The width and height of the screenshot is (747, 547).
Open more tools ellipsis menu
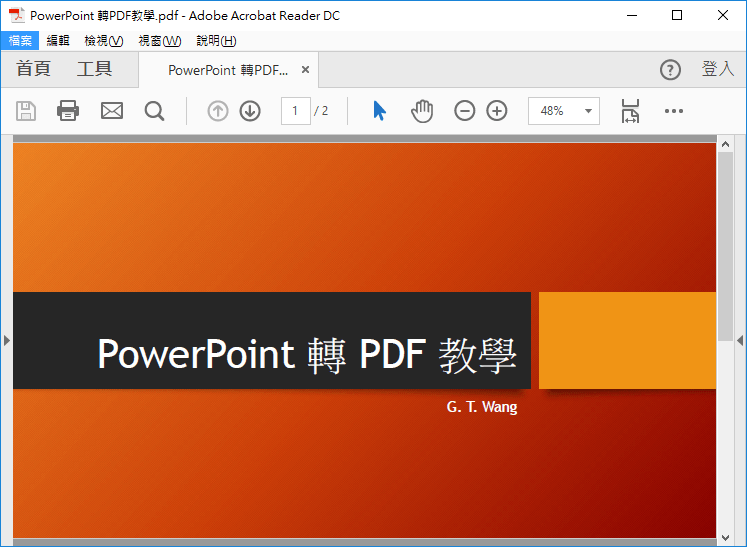(x=674, y=111)
